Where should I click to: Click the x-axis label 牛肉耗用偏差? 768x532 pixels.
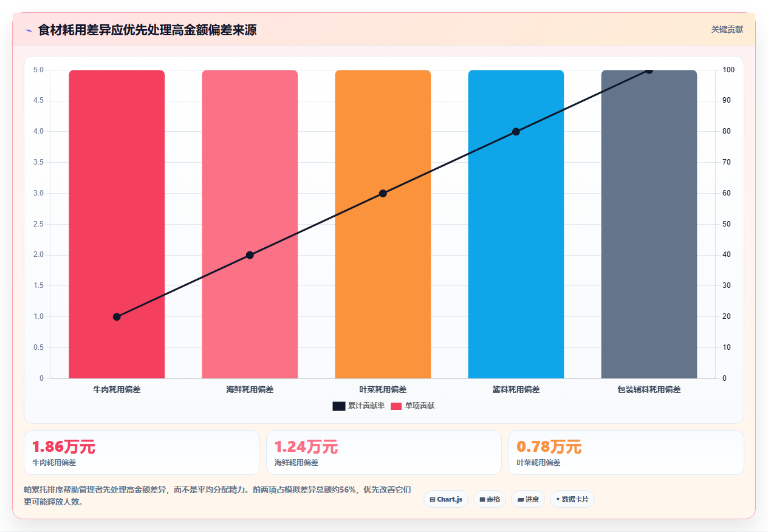[x=117, y=389]
